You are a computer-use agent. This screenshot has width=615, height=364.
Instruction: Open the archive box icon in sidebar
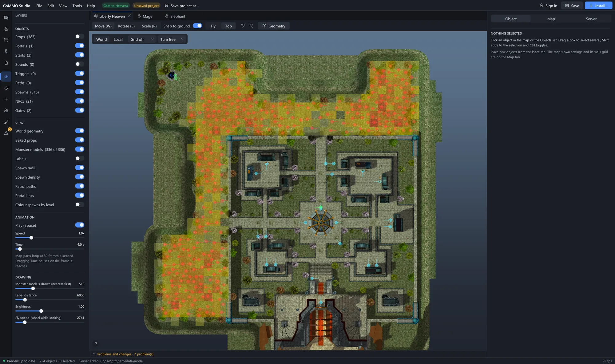pyautogui.click(x=6, y=40)
